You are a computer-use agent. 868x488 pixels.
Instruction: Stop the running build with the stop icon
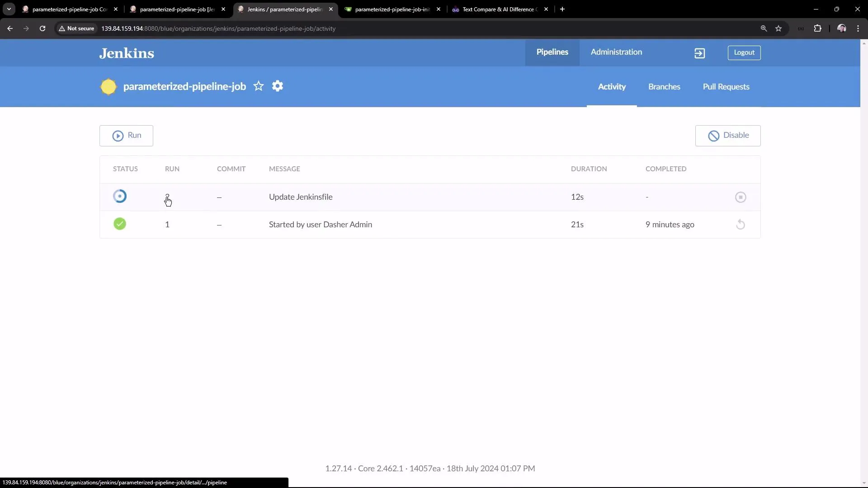(x=741, y=197)
